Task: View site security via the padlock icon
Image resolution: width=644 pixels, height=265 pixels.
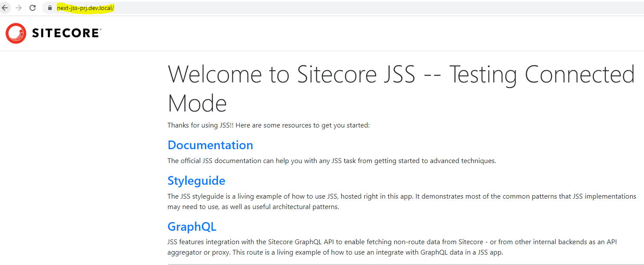Action: [49, 7]
